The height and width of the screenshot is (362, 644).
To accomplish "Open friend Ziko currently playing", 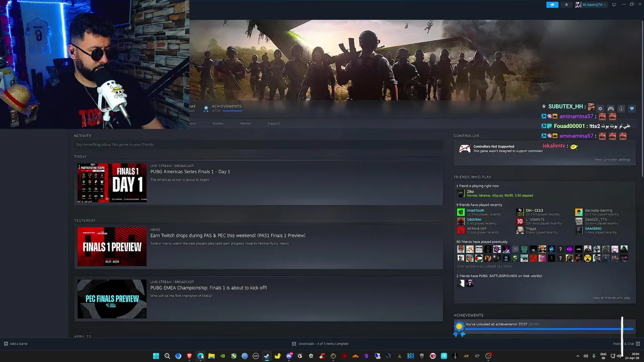I will pos(495,193).
